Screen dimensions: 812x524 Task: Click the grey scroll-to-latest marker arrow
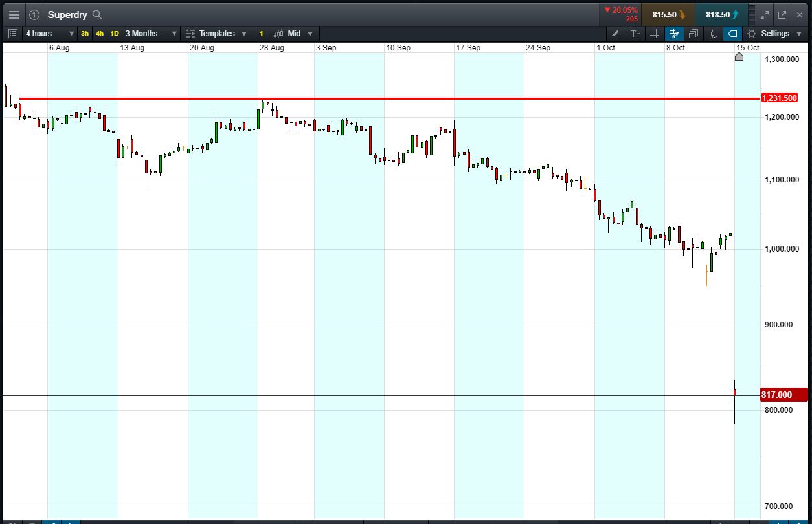739,57
